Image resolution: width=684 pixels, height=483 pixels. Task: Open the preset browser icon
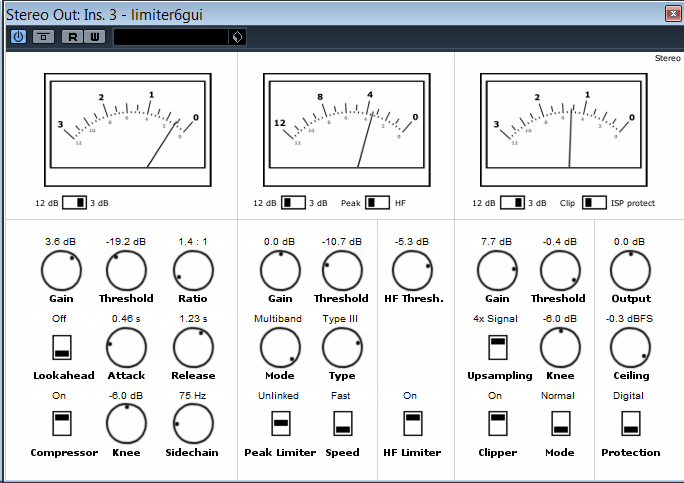236,37
